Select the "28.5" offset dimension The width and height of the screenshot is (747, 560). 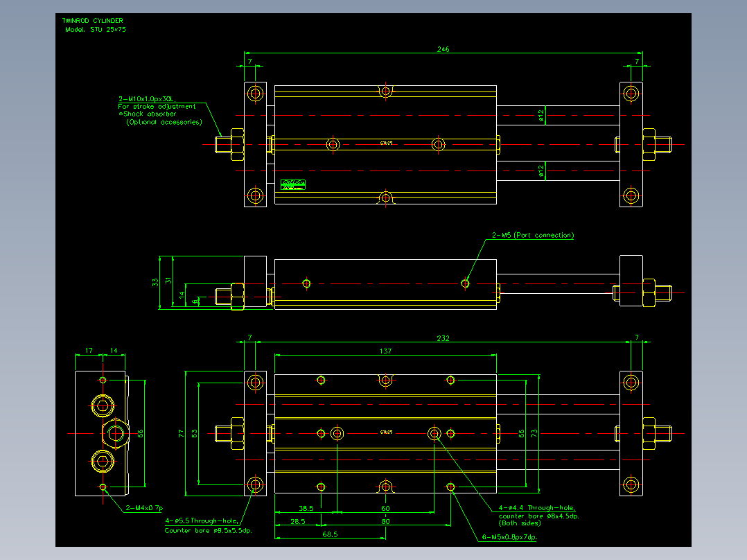tap(298, 522)
